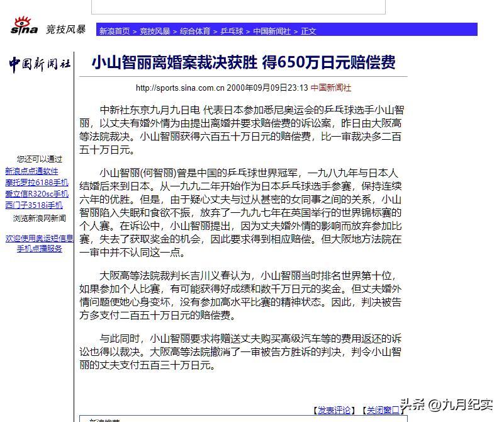Click 发表评论 to post a comment
Screen dimensions: 504x422
tap(334, 410)
